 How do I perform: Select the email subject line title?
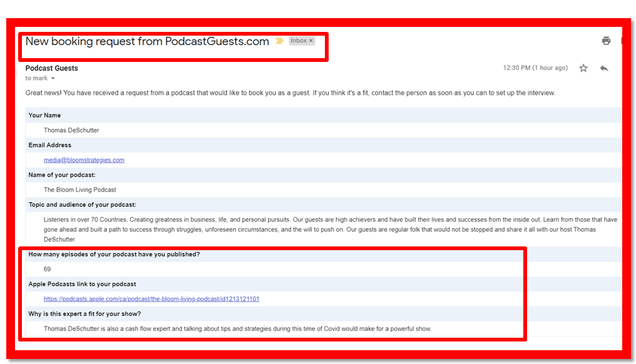click(x=147, y=41)
